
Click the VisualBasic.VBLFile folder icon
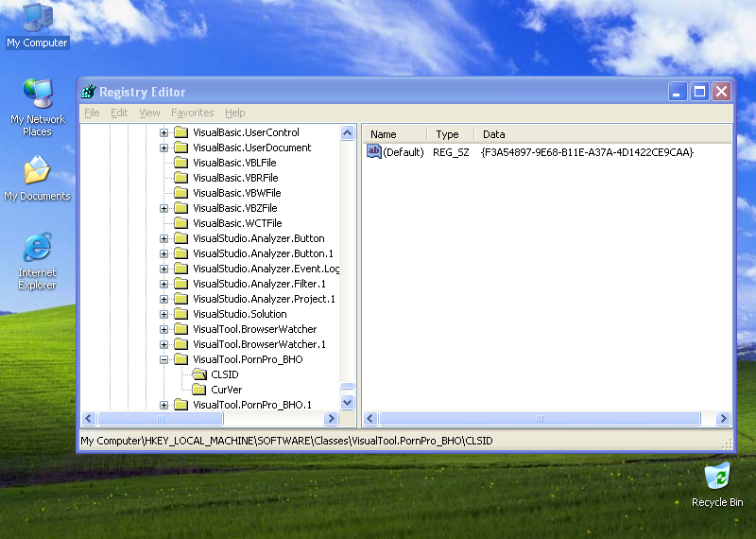180,162
